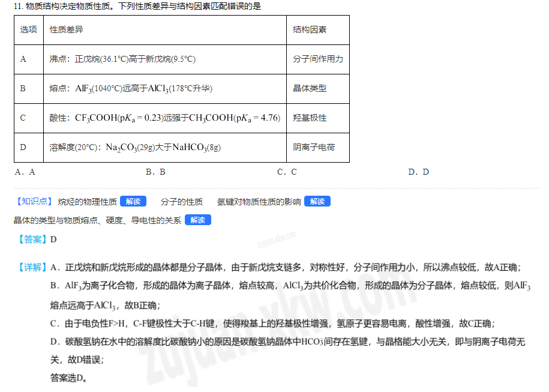Click the 结构因素 column header
549x392 pixels.
(x=310, y=30)
